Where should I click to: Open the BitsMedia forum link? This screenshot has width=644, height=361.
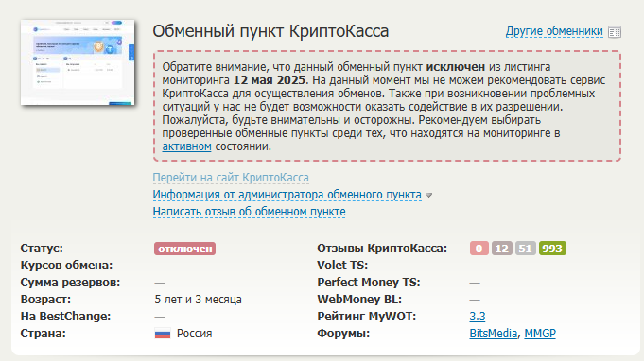(494, 334)
